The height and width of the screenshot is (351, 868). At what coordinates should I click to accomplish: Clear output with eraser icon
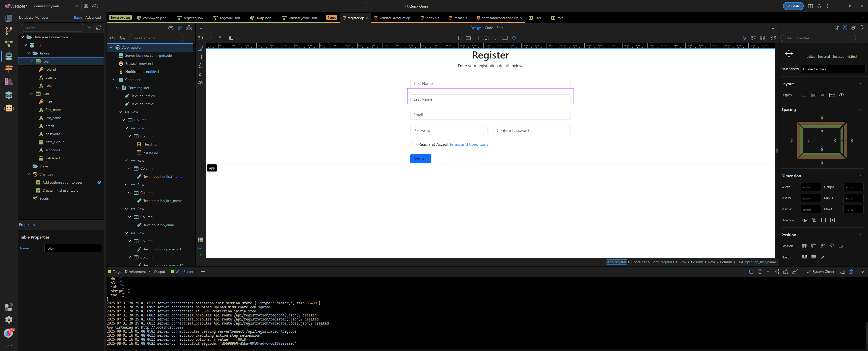pos(843,272)
